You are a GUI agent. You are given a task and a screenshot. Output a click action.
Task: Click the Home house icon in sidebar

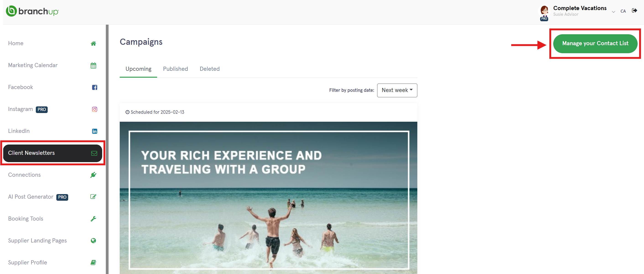93,44
